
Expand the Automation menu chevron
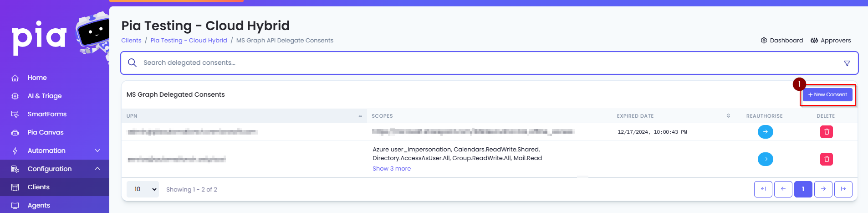(x=97, y=151)
